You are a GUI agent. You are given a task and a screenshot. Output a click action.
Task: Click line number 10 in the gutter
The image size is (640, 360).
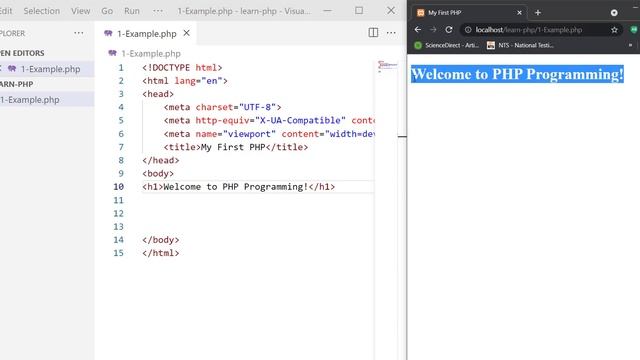click(x=118, y=187)
